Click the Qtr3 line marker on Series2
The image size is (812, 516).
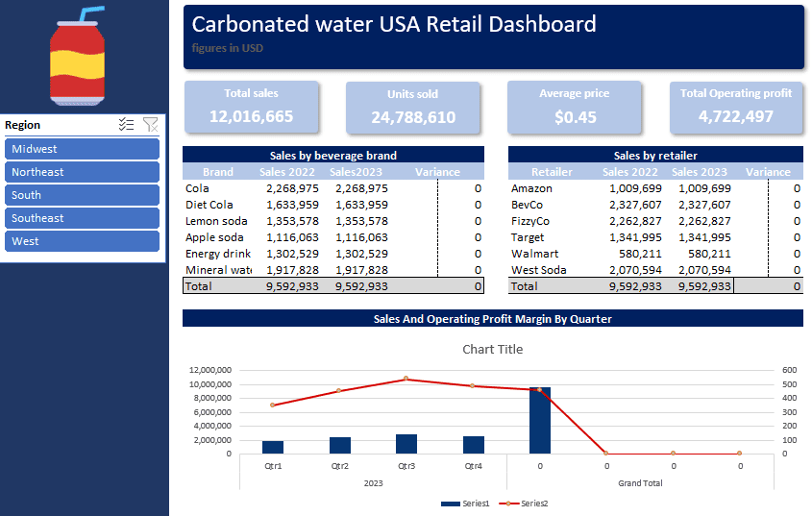[406, 379]
